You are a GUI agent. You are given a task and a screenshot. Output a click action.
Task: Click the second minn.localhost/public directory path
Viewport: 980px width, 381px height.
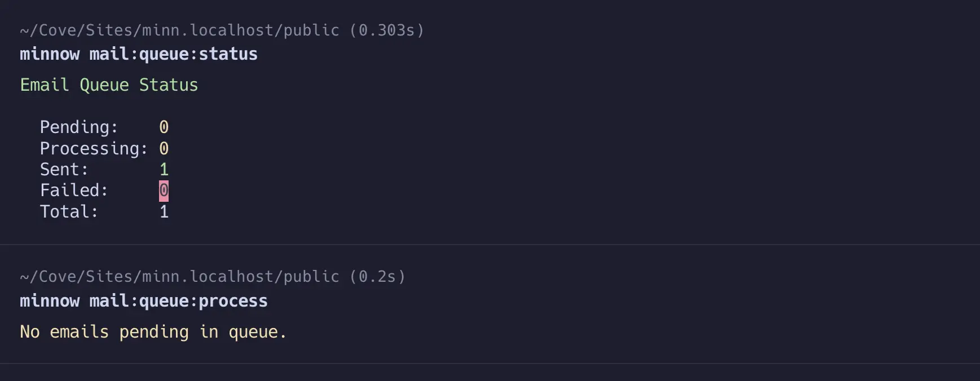coord(179,277)
